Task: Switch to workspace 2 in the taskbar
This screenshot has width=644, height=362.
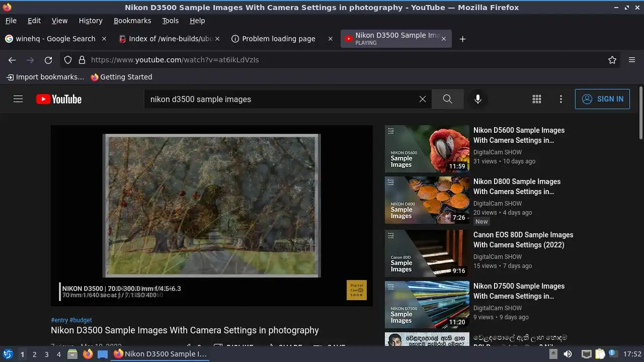Action: point(34,354)
